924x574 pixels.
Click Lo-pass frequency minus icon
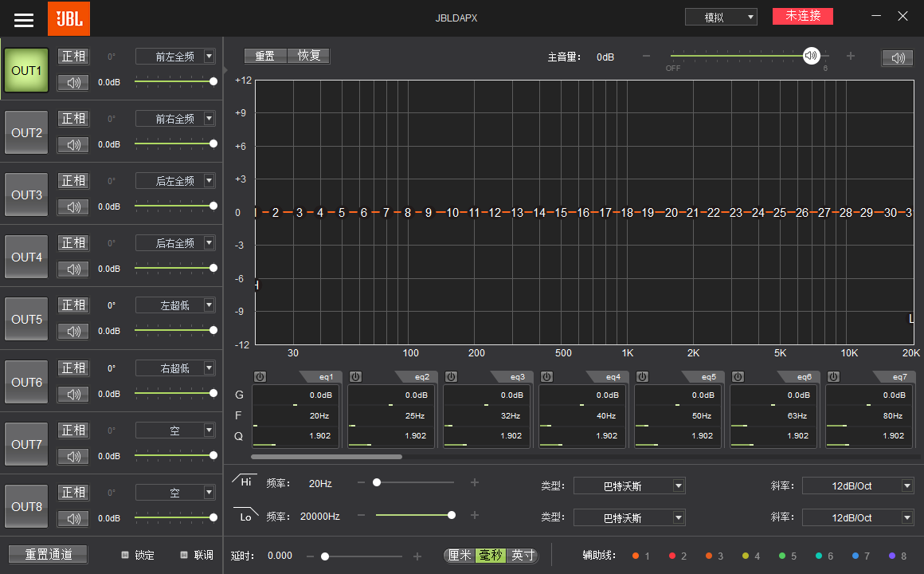tap(361, 515)
